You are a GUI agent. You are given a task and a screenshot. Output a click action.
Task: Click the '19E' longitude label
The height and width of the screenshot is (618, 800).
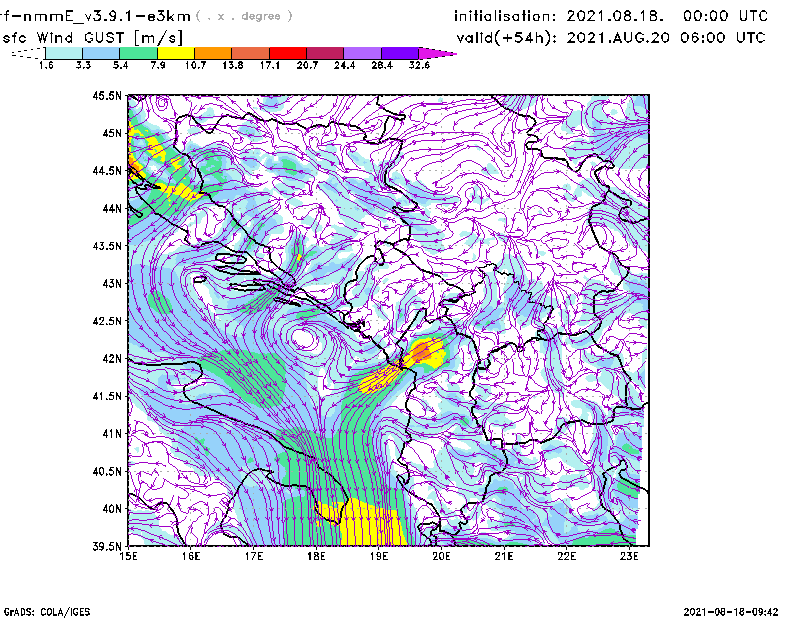click(379, 556)
